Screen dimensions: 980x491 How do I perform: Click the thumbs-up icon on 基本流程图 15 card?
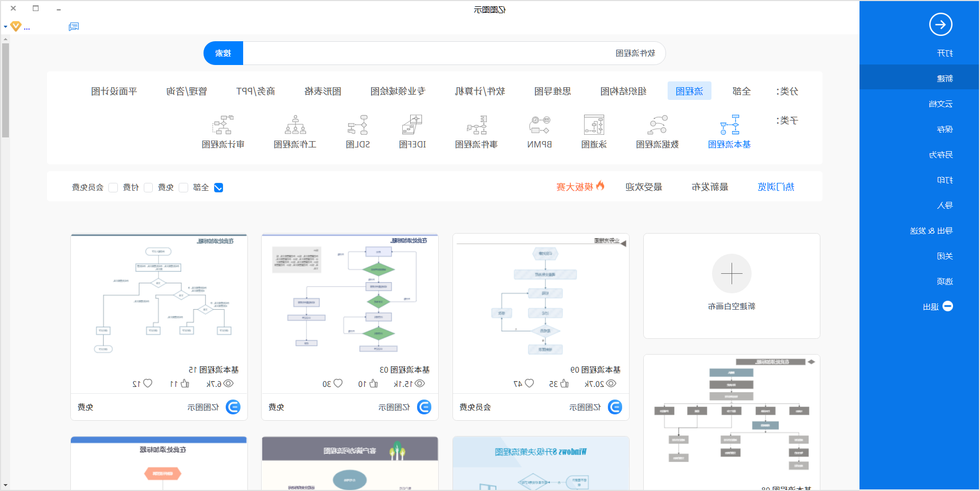[x=185, y=383]
